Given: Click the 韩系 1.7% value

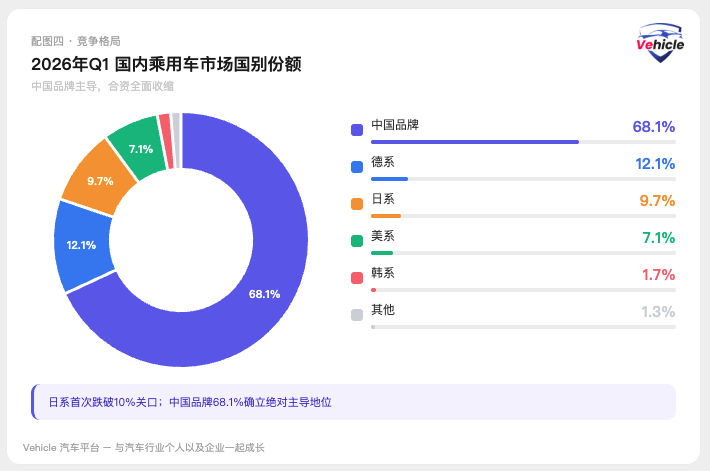Looking at the screenshot, I should pos(657,274).
